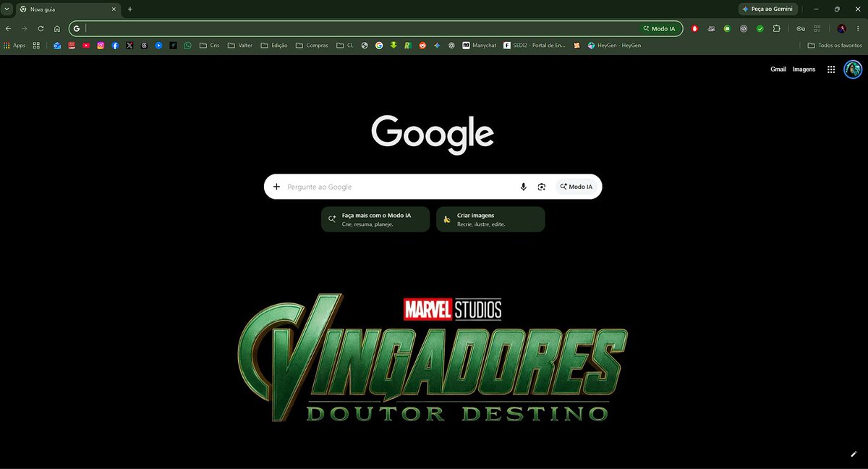The image size is (868, 469).
Task: Click the Extensions puzzle-piece icon
Action: pos(777,29)
